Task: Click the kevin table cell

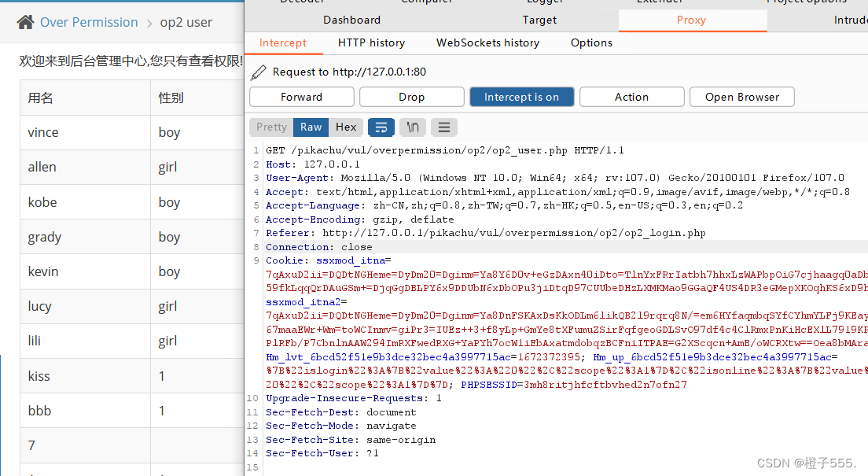Action: pyautogui.click(x=85, y=271)
